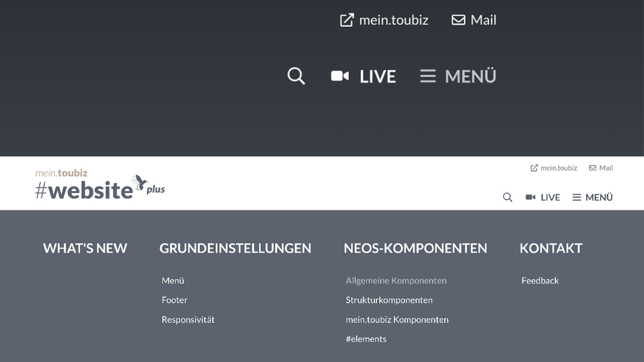Select the GRUNDEINSTELLUNGEN menu heading
The height and width of the screenshot is (362, 644).
(235, 248)
